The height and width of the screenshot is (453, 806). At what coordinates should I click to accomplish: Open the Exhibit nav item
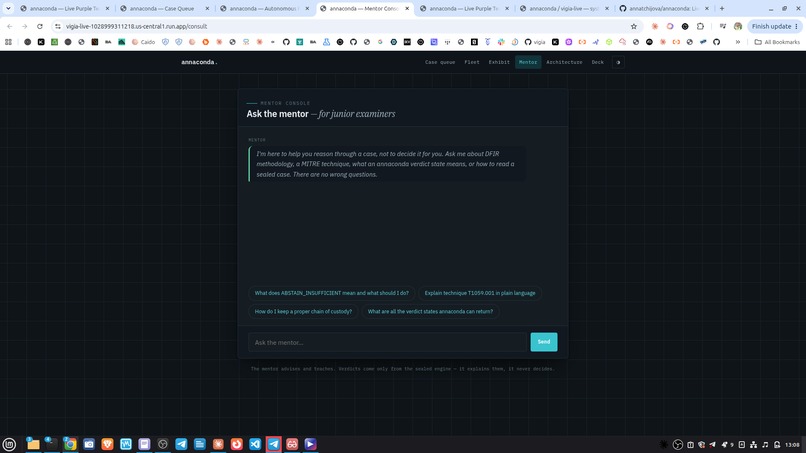pos(499,62)
